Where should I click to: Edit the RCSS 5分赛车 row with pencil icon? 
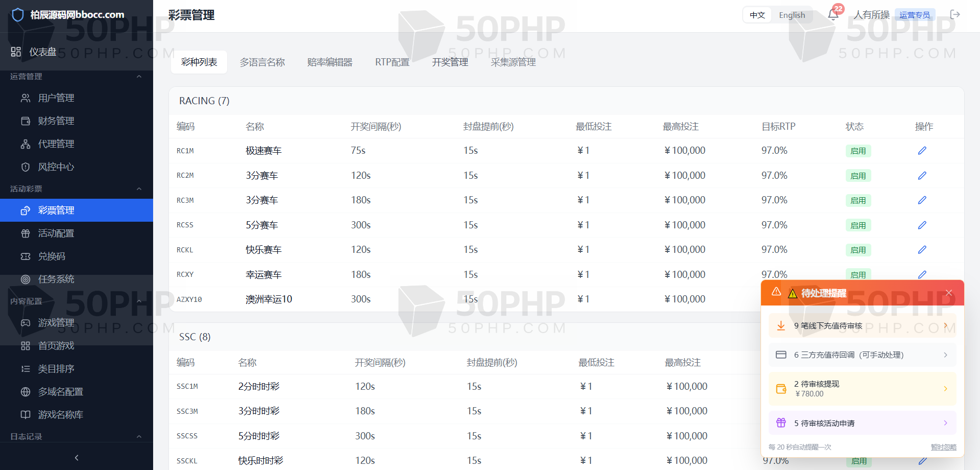coord(922,225)
